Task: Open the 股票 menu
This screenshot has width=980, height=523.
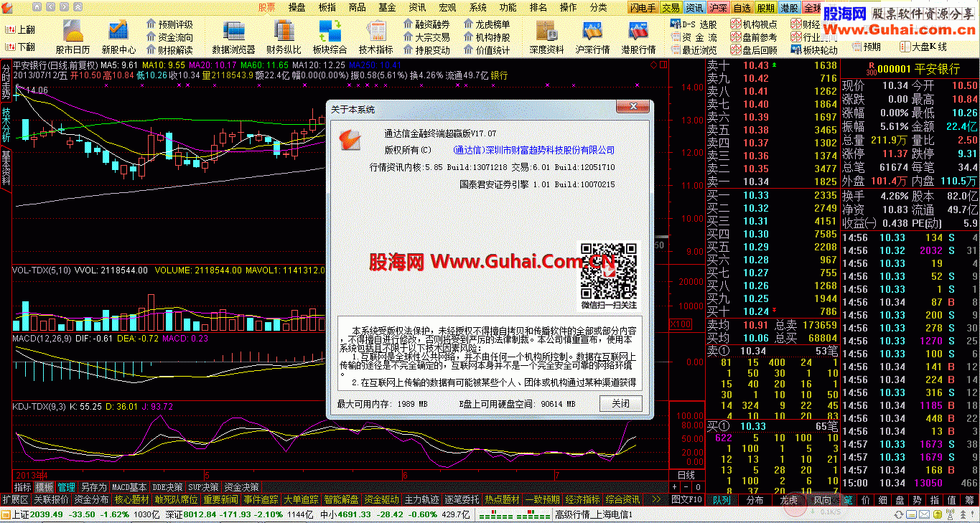Action: point(266,7)
